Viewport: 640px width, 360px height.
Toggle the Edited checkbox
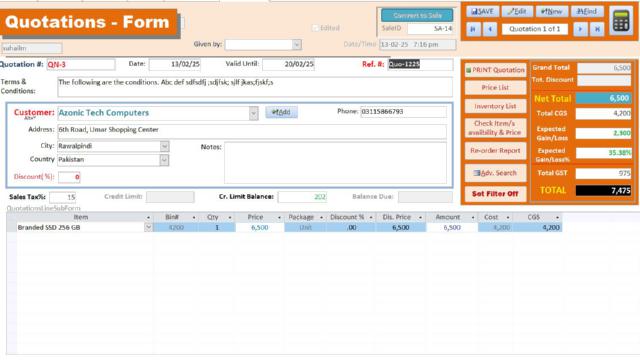[x=315, y=28]
